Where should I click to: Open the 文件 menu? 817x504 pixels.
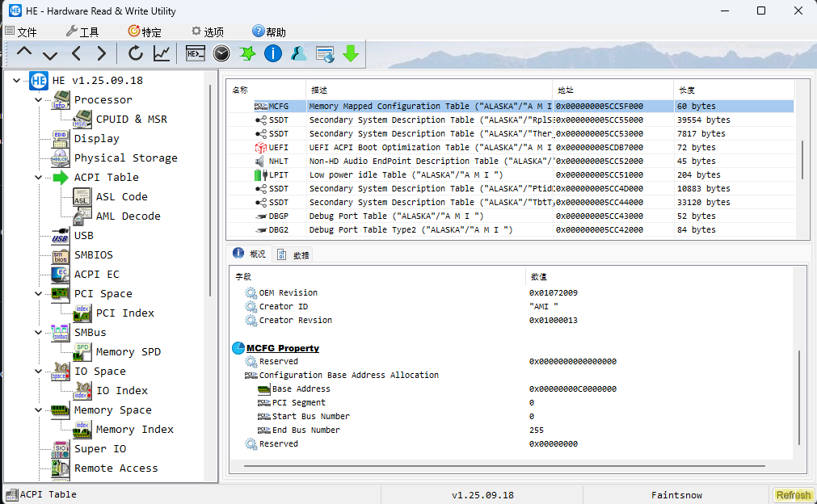pyautogui.click(x=21, y=31)
